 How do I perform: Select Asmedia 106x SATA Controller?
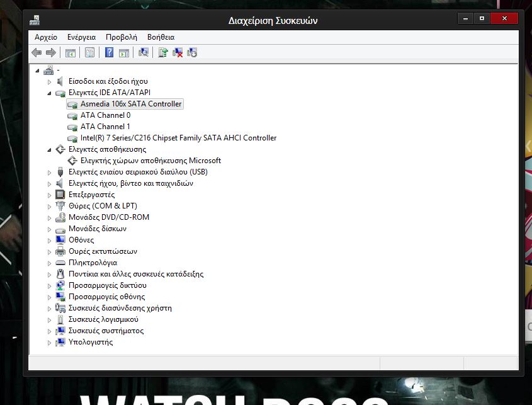coord(131,104)
